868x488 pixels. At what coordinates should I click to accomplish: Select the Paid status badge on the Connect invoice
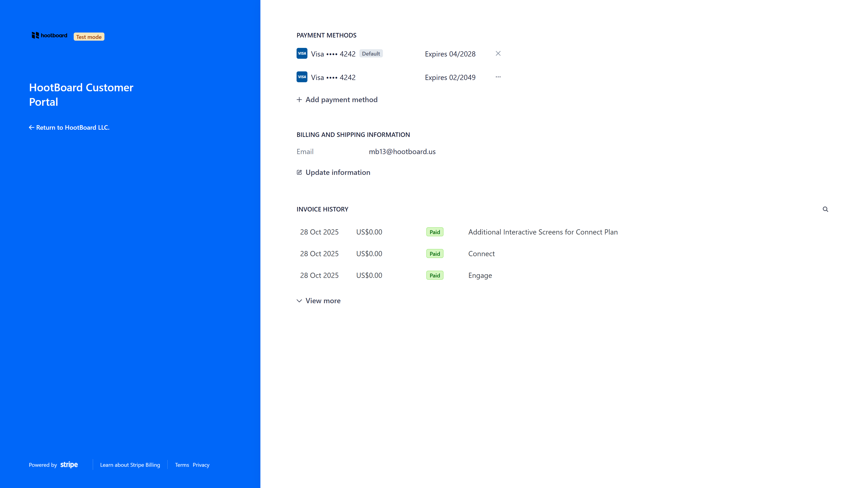click(x=435, y=253)
